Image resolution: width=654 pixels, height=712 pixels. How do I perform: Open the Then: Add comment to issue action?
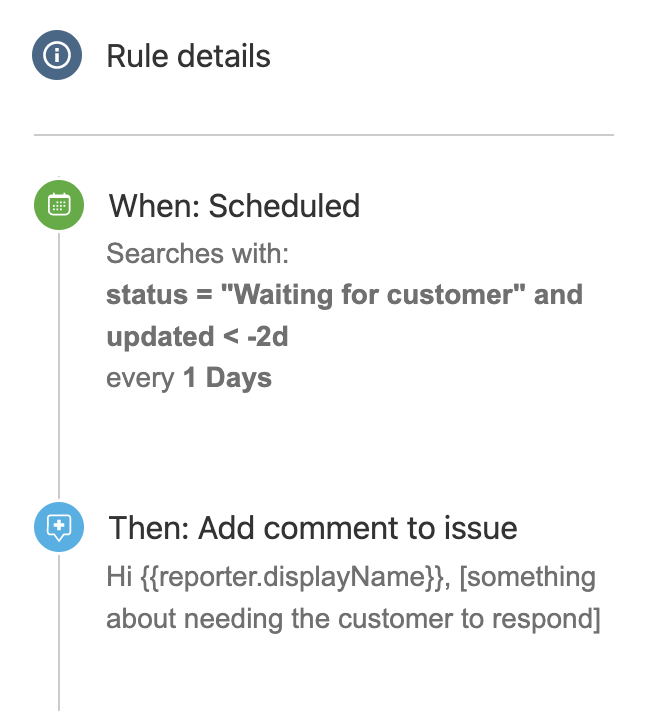(313, 528)
